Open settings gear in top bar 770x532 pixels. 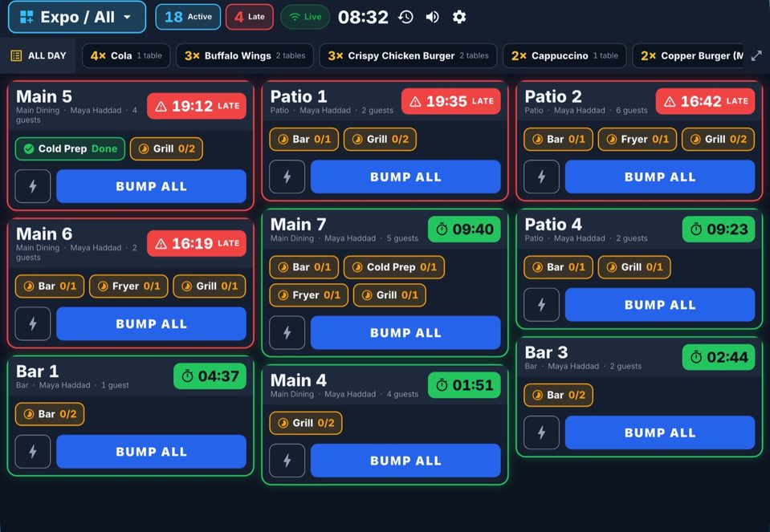458,17
